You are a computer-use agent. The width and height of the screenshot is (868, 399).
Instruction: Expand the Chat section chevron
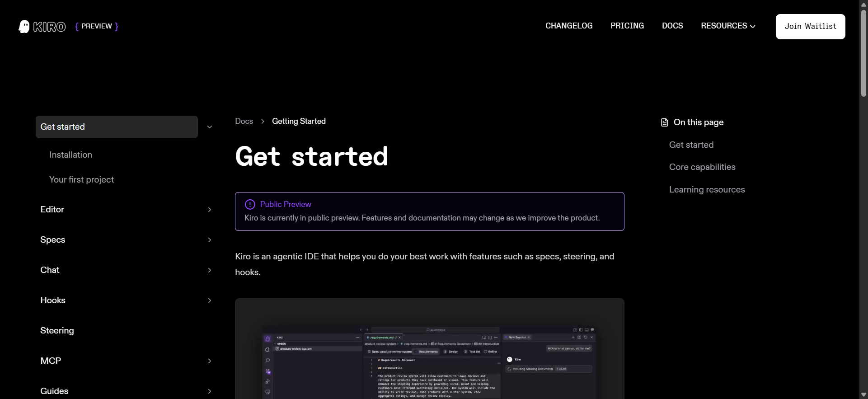[210, 270]
